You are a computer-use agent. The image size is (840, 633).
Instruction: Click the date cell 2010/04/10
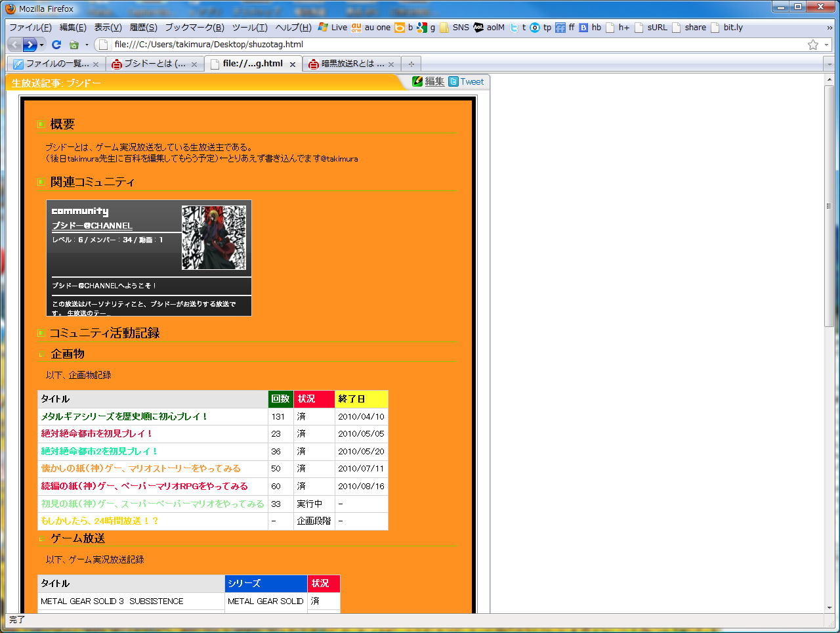coord(362,416)
